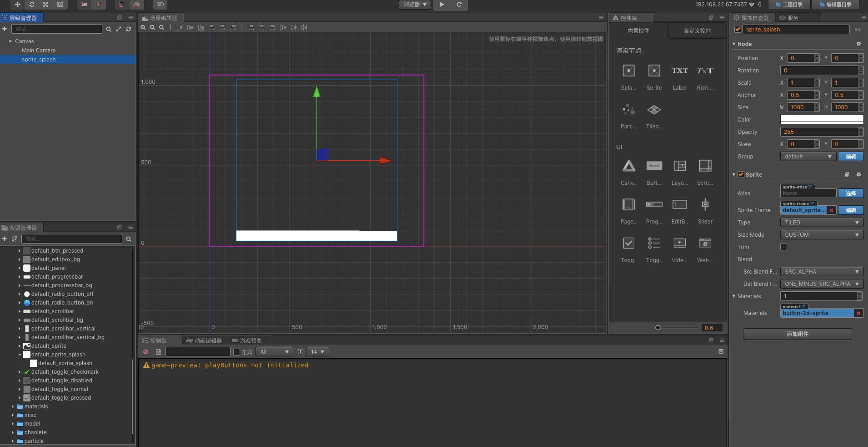Switch to the animation editor tab (动画编辑器)
The width and height of the screenshot is (868, 447).
pos(204,340)
